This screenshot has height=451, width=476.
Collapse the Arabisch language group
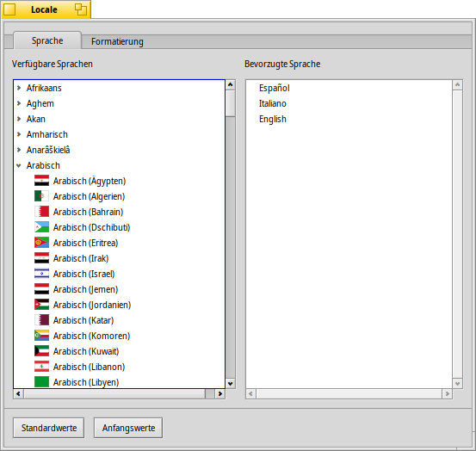click(19, 165)
